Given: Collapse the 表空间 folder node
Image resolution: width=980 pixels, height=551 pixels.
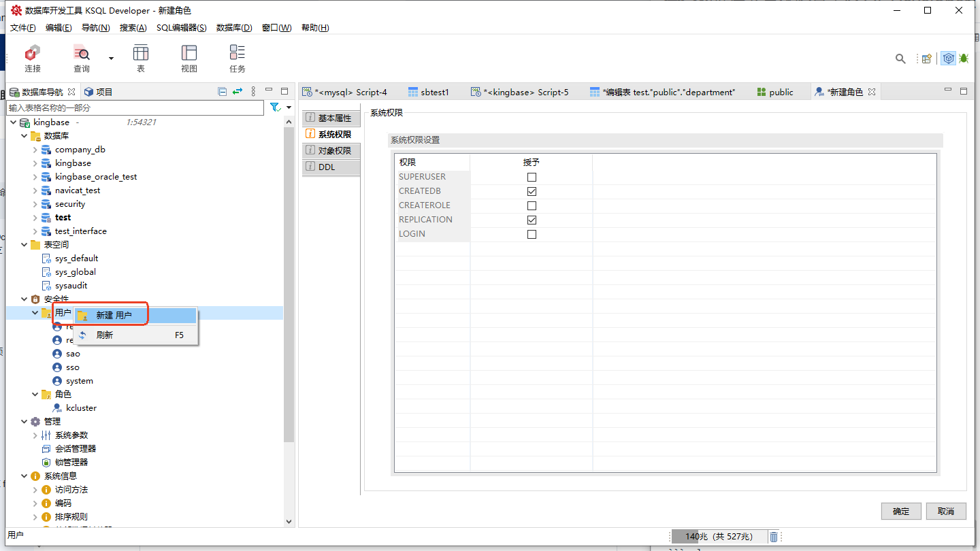Looking at the screenshot, I should pos(24,245).
